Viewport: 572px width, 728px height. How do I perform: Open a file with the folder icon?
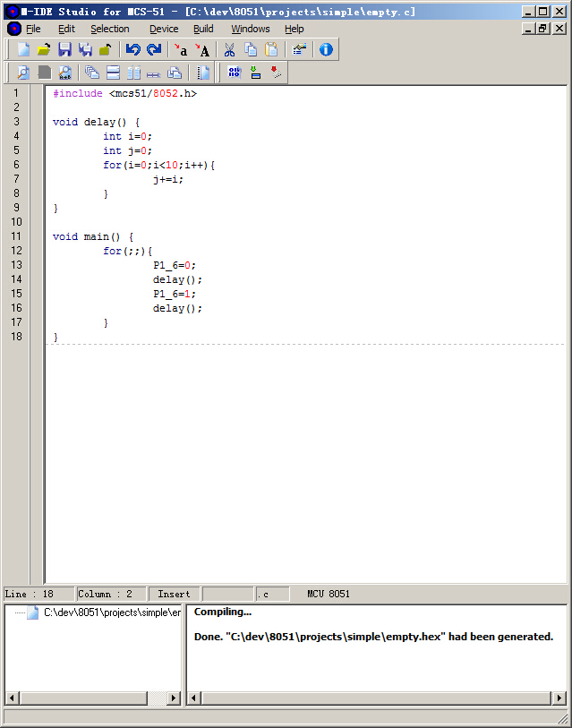tap(43, 50)
